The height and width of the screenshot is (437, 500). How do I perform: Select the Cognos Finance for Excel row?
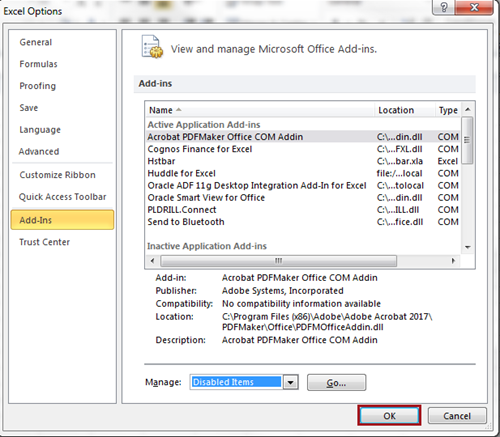[x=303, y=149]
